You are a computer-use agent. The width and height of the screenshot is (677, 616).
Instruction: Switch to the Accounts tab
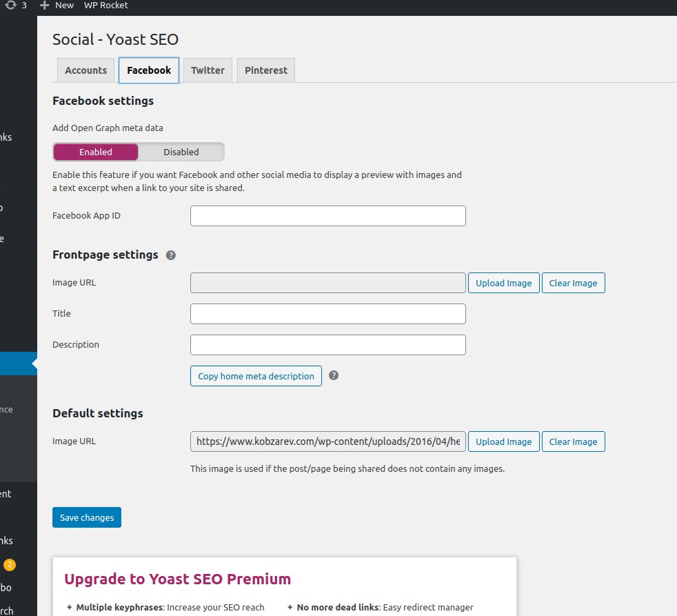point(86,70)
